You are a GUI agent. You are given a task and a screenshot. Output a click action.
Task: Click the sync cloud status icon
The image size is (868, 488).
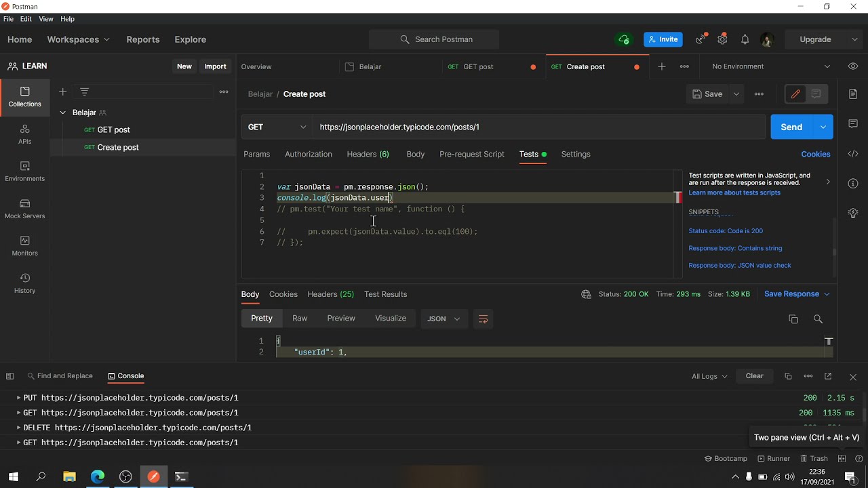coord(624,39)
